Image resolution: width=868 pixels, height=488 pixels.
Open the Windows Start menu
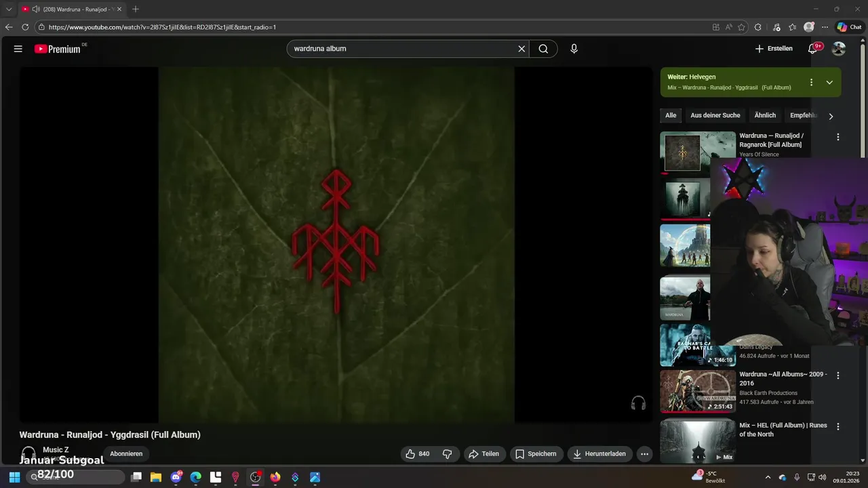coord(14,477)
